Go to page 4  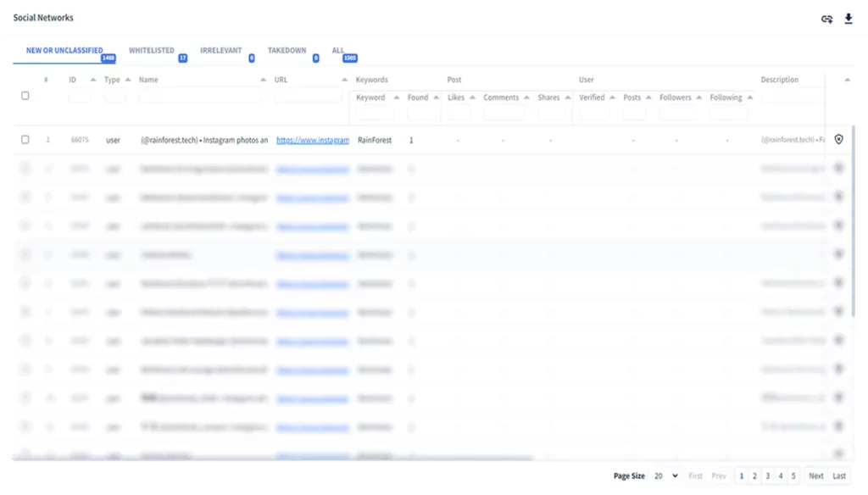tap(781, 476)
